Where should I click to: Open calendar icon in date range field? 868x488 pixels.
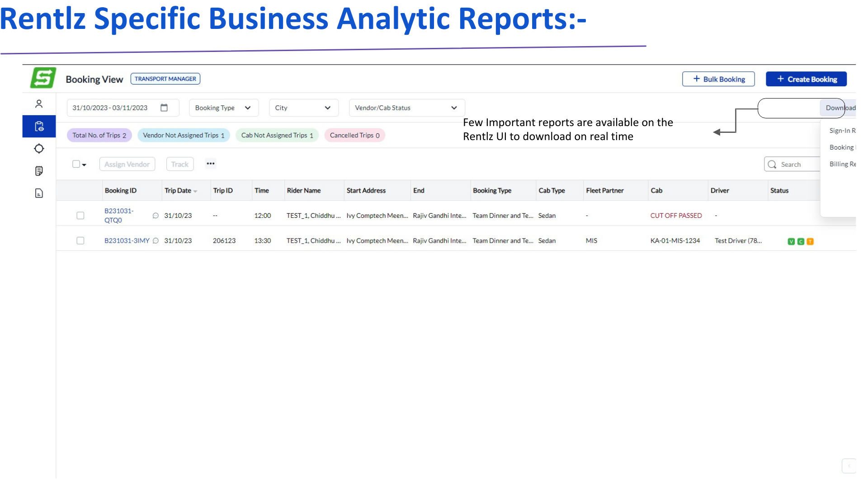(164, 108)
